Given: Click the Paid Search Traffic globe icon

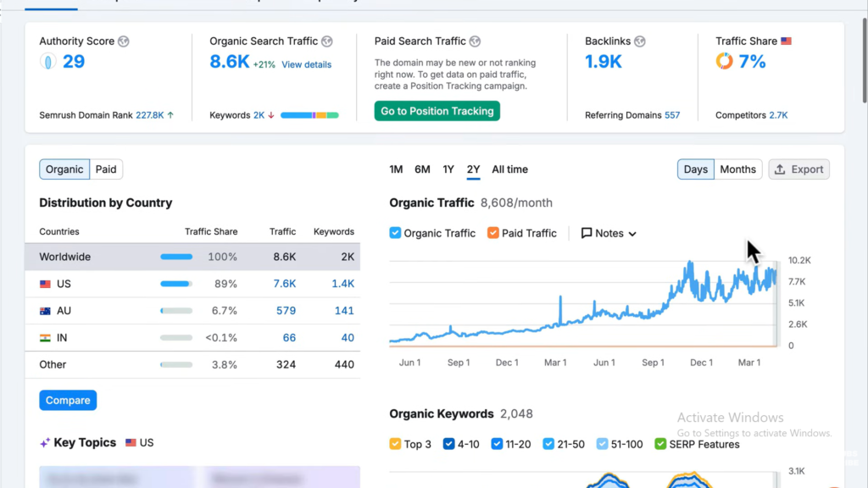Looking at the screenshot, I should coord(476,42).
